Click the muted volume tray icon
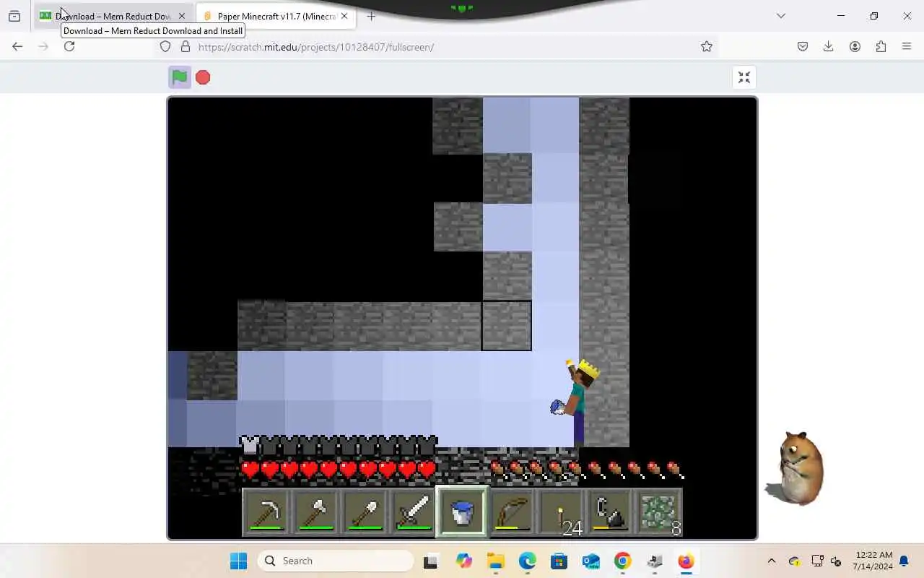This screenshot has height=578, width=924. coord(836,561)
